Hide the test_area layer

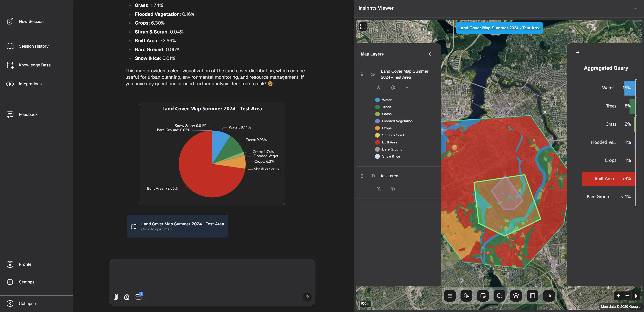[373, 176]
